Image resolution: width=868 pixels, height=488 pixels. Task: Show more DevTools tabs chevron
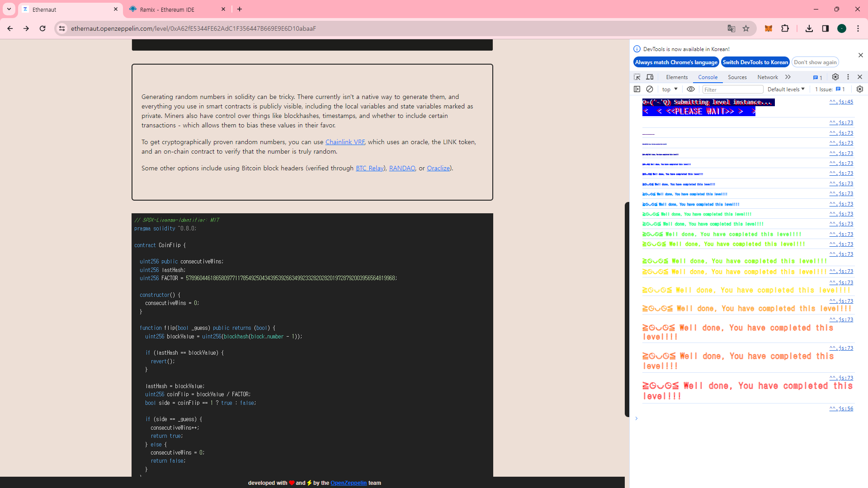coord(788,77)
